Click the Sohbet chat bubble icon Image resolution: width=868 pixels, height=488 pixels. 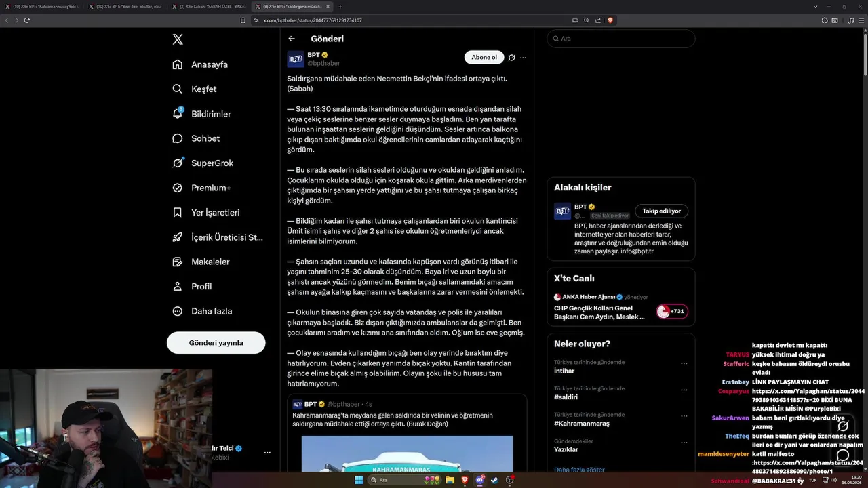click(x=178, y=138)
